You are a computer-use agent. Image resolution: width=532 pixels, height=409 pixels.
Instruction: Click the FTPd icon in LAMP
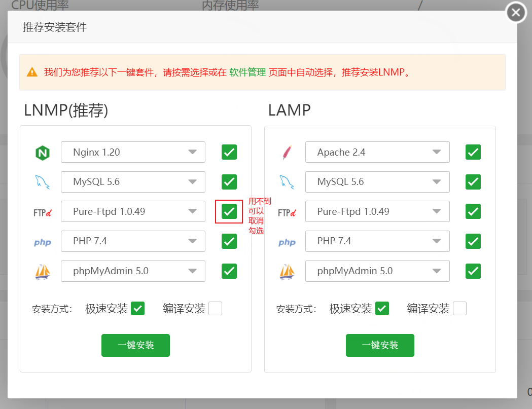287,213
